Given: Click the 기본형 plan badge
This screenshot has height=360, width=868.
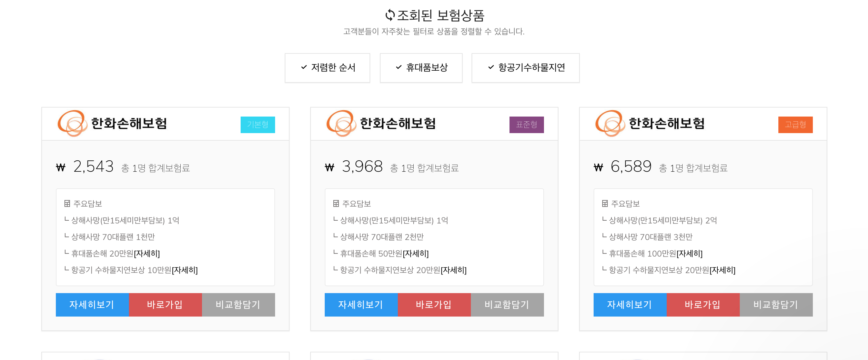Looking at the screenshot, I should [258, 124].
